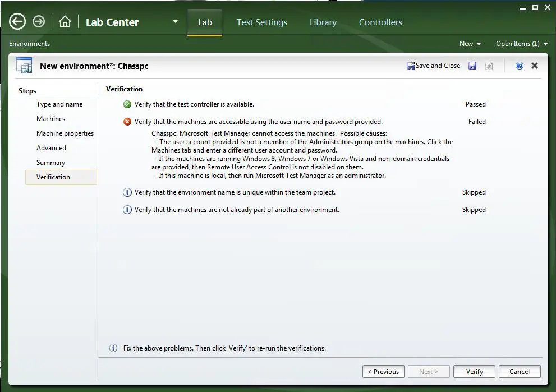This screenshot has width=556, height=392.
Task: Click skipped icon for environment name check
Action: tap(127, 192)
